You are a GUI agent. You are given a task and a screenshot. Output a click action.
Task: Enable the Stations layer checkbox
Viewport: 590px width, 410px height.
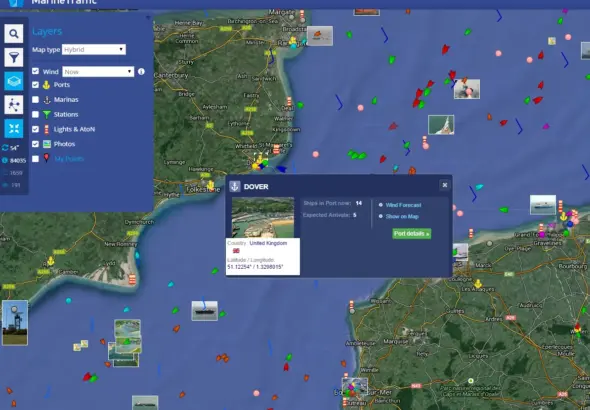35,114
